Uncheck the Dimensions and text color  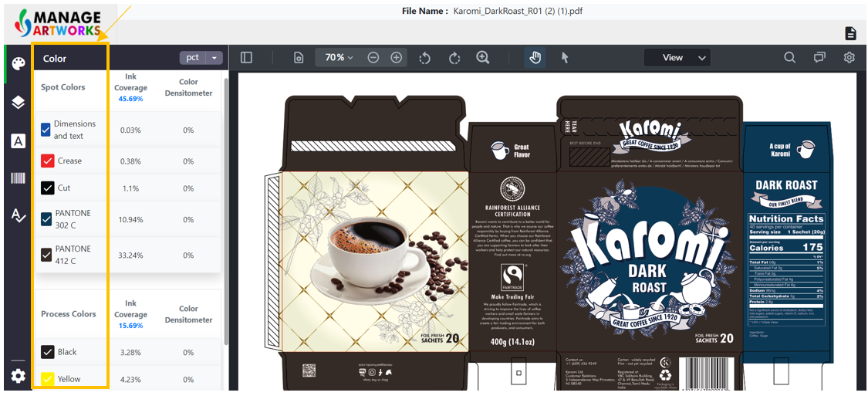(46, 130)
